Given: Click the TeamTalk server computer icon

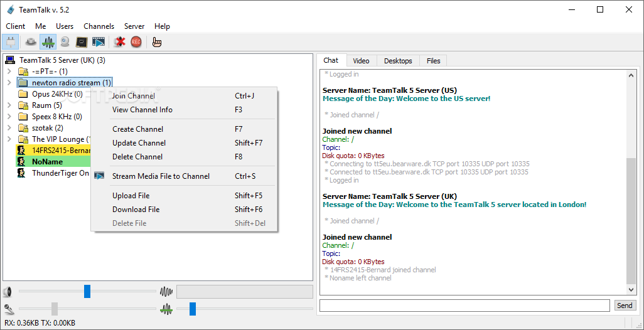Looking at the screenshot, I should click(10, 60).
